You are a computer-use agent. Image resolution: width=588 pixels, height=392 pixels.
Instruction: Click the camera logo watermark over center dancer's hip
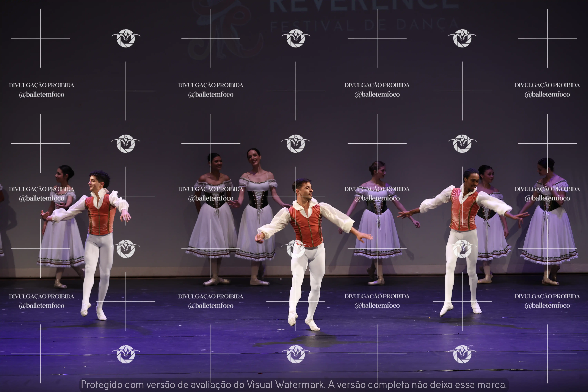(296, 249)
